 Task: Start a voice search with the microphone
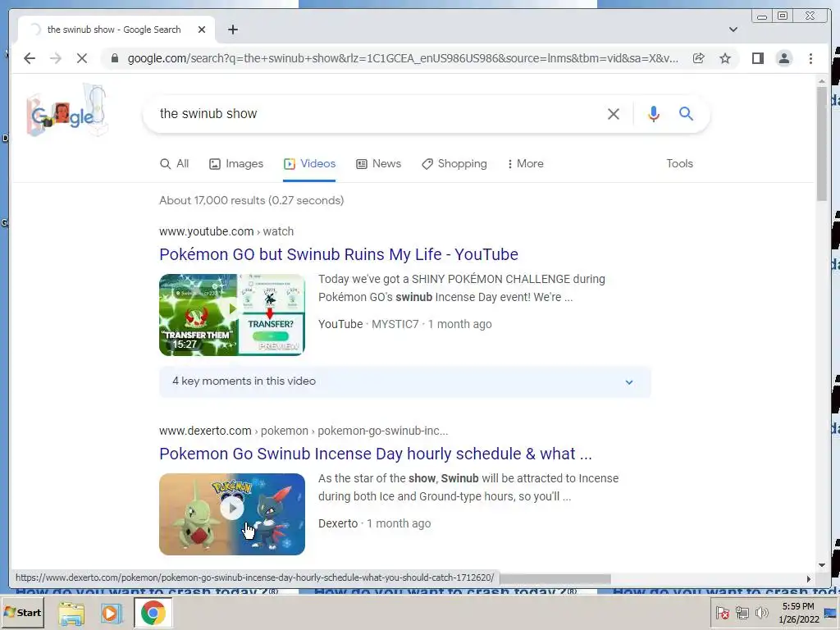(x=654, y=113)
